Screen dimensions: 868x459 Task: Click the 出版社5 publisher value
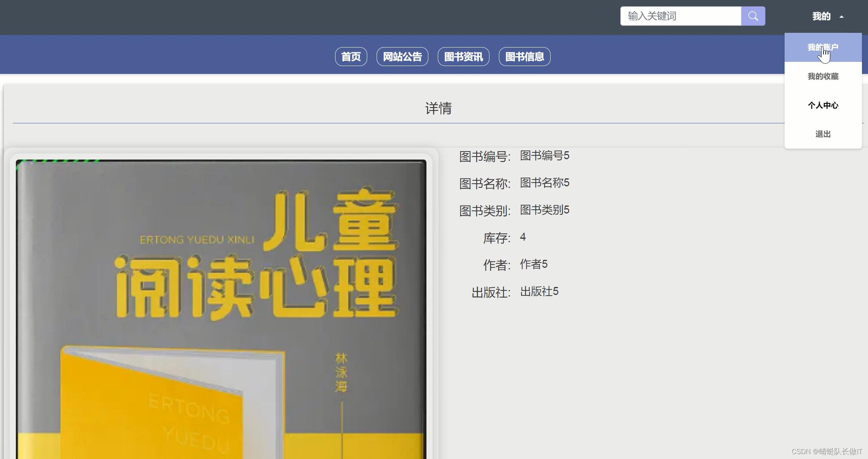[539, 292]
